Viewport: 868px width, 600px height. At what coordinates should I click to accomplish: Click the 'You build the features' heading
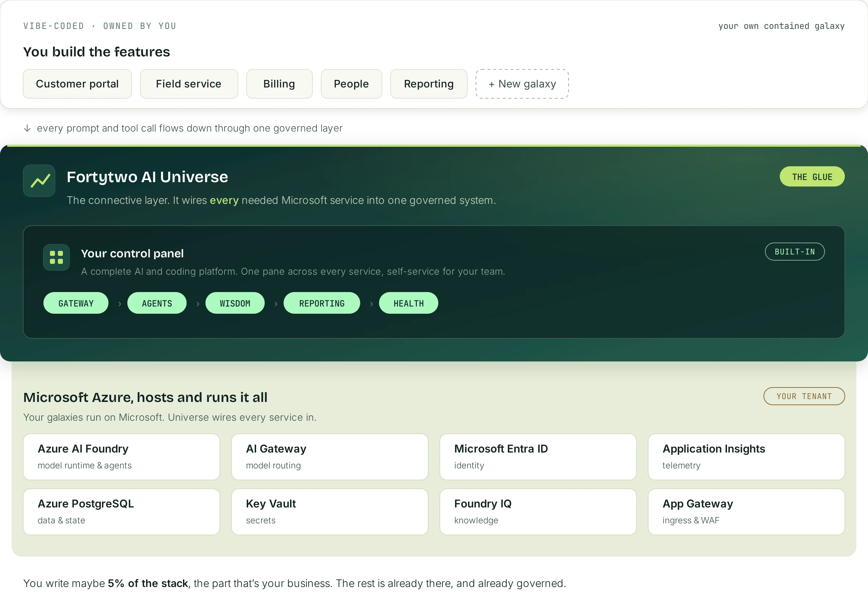click(97, 52)
